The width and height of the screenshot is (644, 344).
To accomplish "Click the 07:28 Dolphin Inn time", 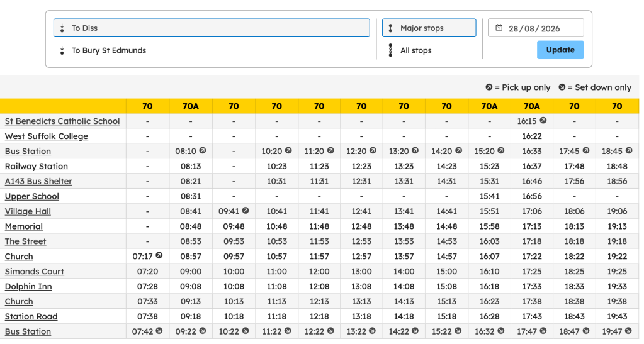I will (x=147, y=287).
